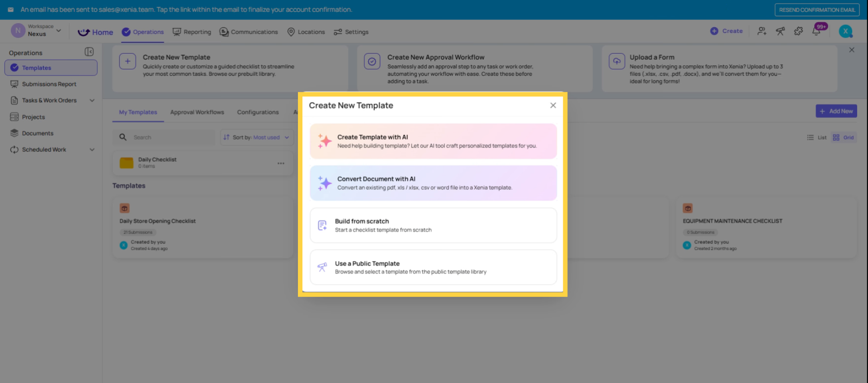Switch to Approval Workflows tab
The image size is (868, 383).
[x=197, y=112]
